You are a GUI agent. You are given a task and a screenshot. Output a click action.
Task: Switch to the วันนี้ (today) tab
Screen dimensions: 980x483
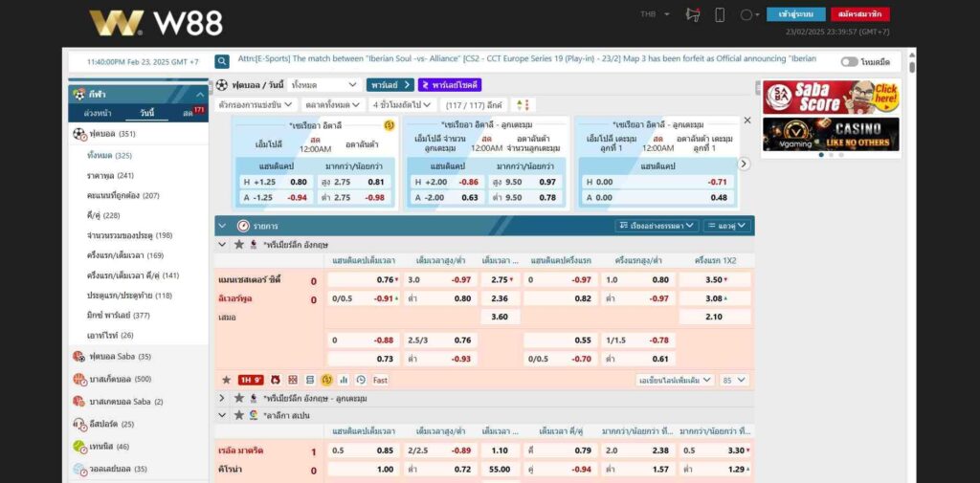146,113
